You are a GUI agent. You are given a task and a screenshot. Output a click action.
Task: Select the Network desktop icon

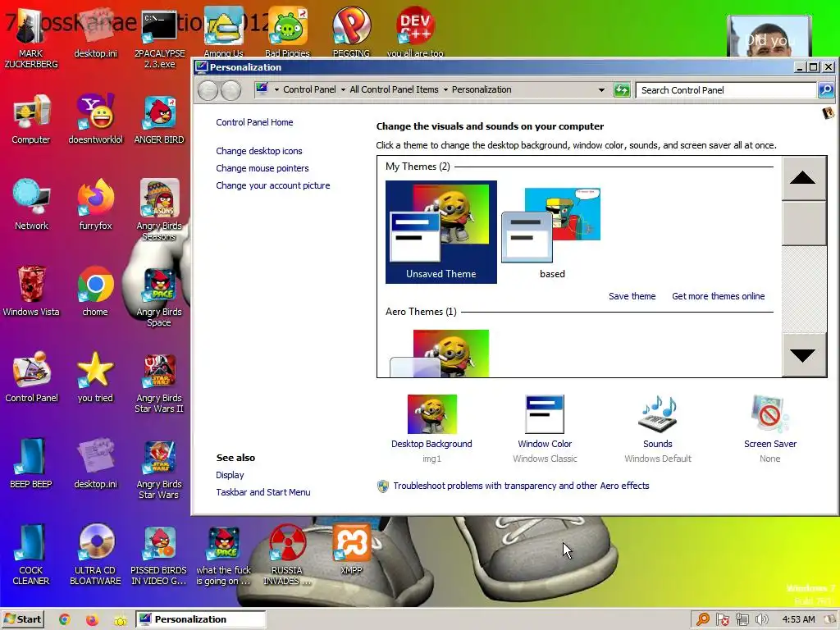tap(31, 204)
